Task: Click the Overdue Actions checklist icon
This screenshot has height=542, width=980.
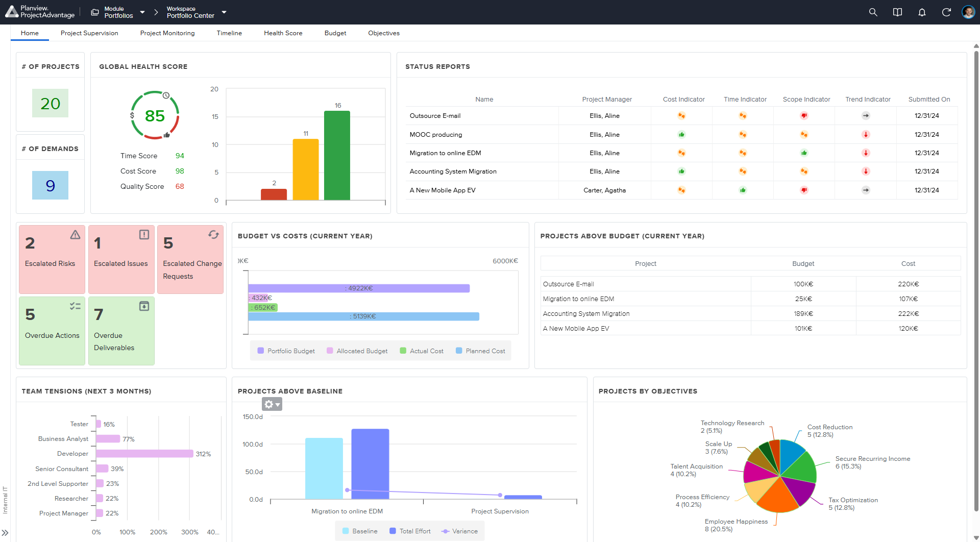Action: pos(75,306)
